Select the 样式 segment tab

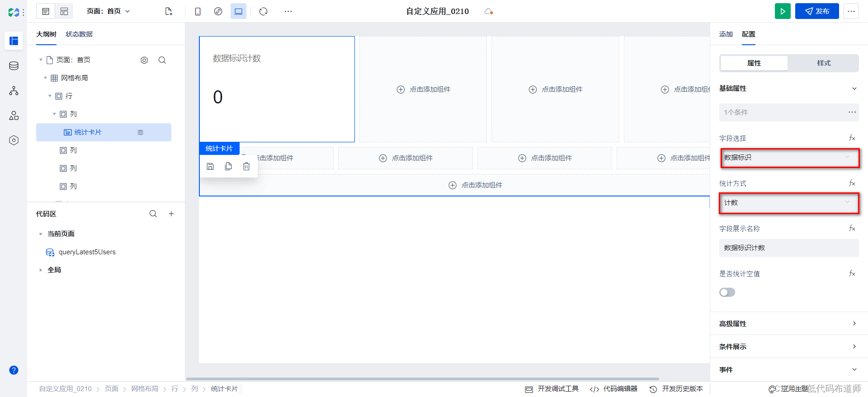click(x=824, y=63)
